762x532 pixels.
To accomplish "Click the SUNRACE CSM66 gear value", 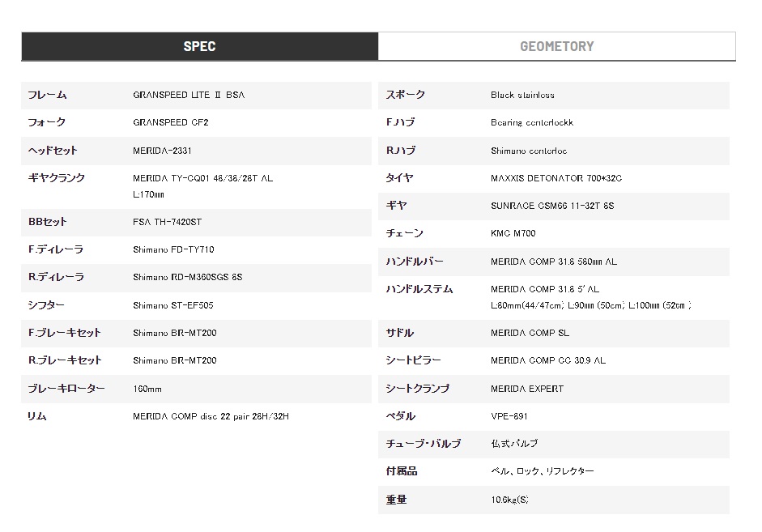I will (552, 206).
